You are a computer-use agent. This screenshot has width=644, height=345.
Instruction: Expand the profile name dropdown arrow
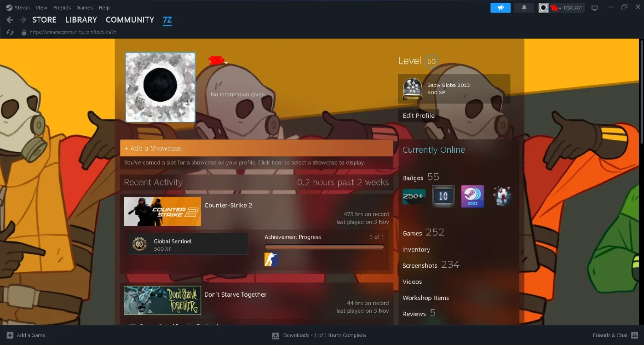click(x=226, y=63)
